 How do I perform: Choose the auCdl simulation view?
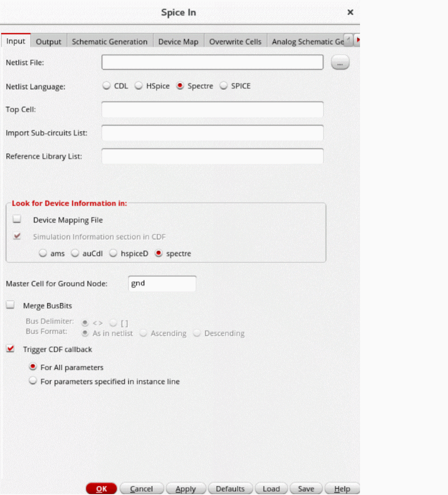(x=75, y=253)
